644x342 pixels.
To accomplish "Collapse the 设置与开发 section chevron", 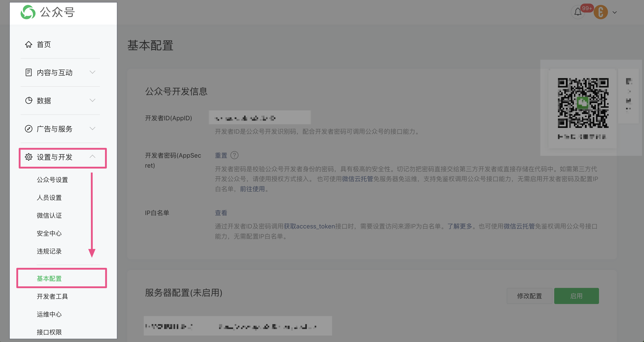I will [92, 156].
